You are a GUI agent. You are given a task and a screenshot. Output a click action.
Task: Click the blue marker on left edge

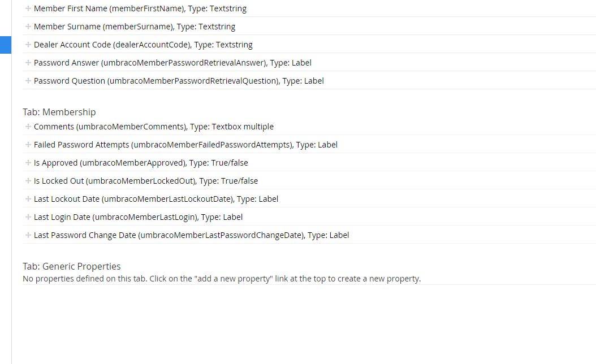pos(5,45)
